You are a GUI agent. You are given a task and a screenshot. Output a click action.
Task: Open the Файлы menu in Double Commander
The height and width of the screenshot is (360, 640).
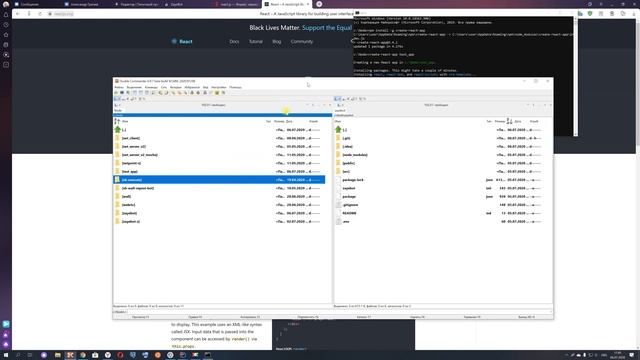click(119, 87)
